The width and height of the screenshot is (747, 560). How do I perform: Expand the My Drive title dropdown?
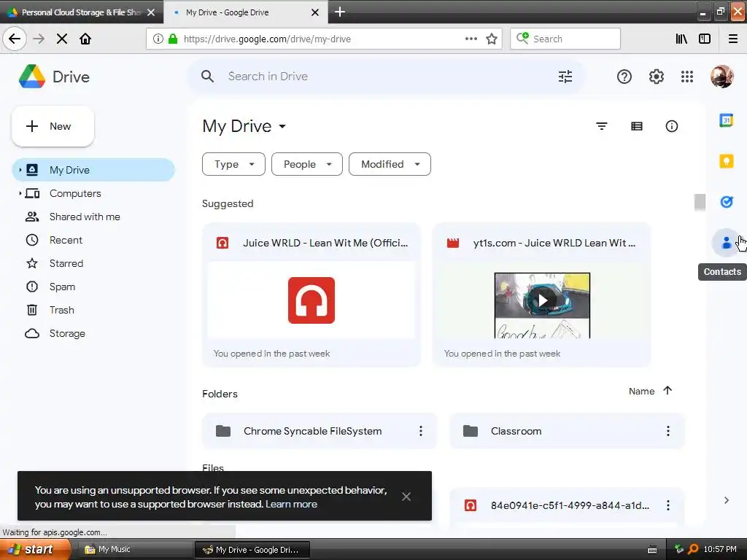pos(282,126)
